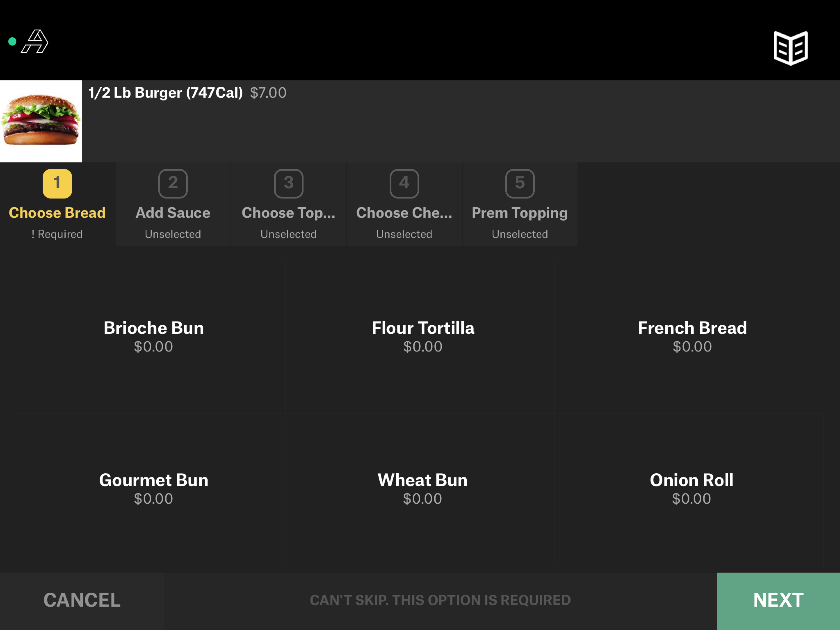Cancel the burger customization
The image size is (840, 630).
(x=82, y=600)
